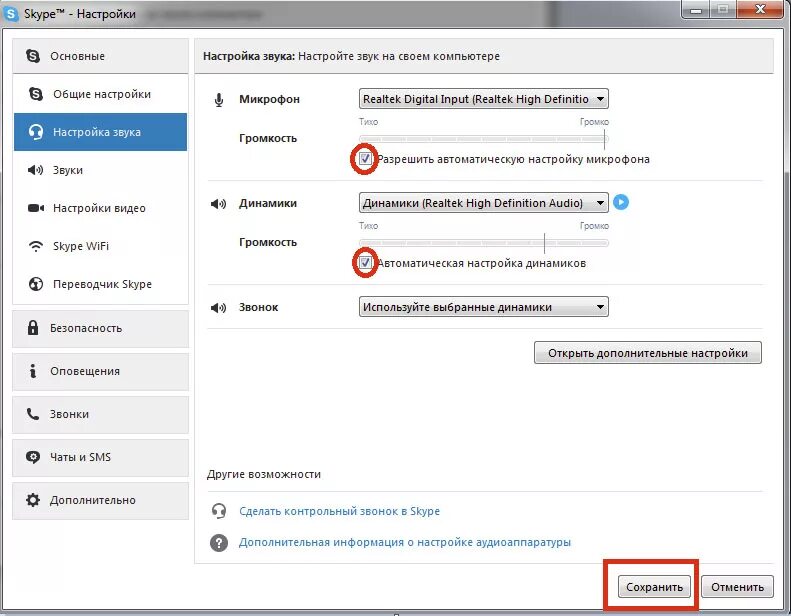Click the speaker icon next to Звонок
Screen dimensions: 791x616
click(218, 308)
